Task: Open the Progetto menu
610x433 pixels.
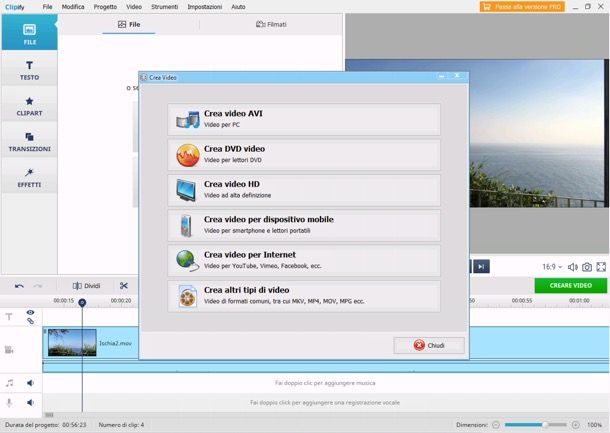Action: 105,7
